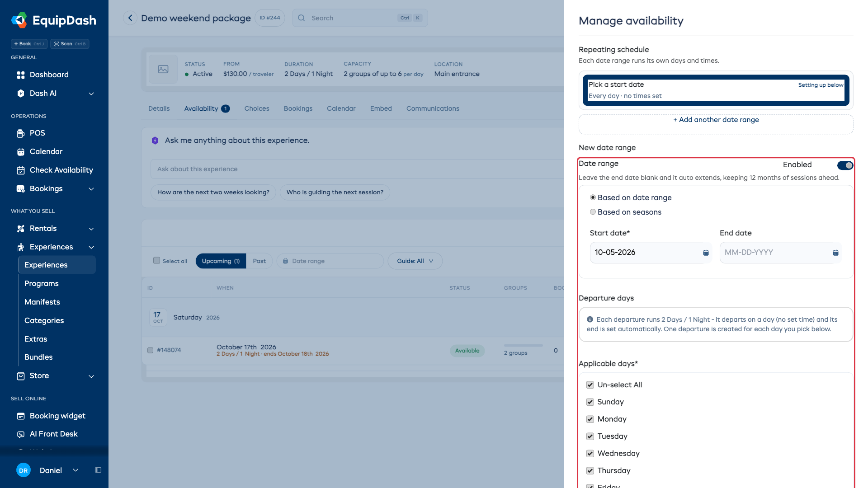Uncheck the Wednesday checkbox
Image resolution: width=868 pixels, height=488 pixels.
point(590,454)
